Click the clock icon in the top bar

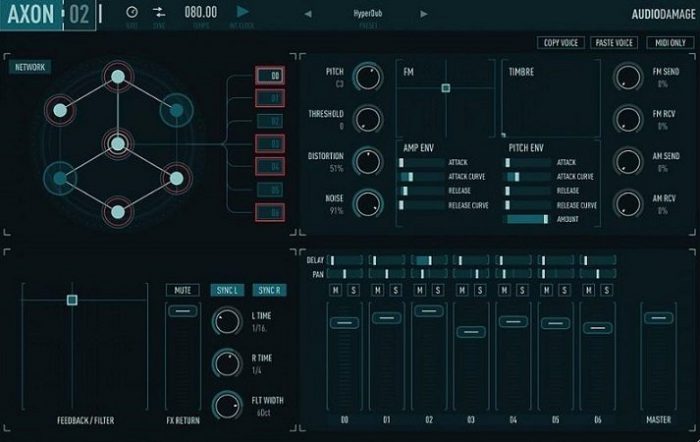click(x=133, y=11)
